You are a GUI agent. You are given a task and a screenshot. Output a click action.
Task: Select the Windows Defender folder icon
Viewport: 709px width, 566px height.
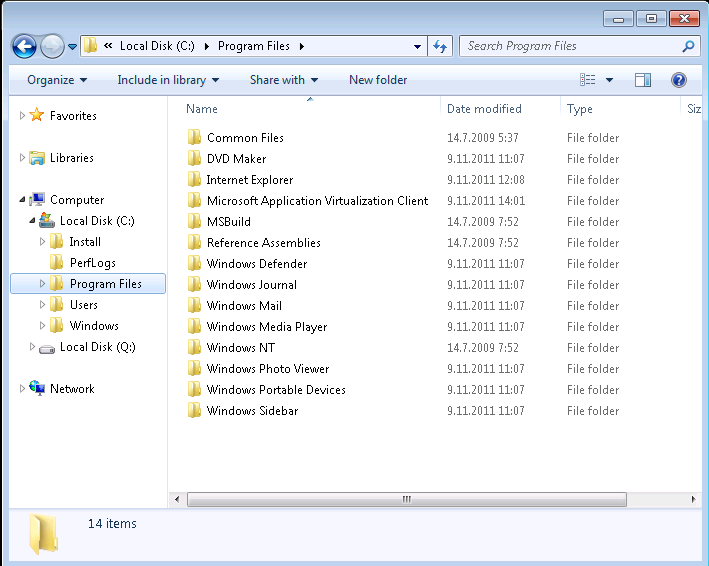[195, 264]
